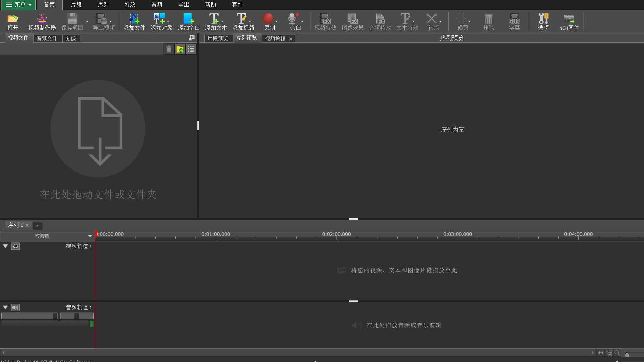Click the 添加空白 (Add Blank) icon
The height and width of the screenshot is (362, 644).
(189, 21)
